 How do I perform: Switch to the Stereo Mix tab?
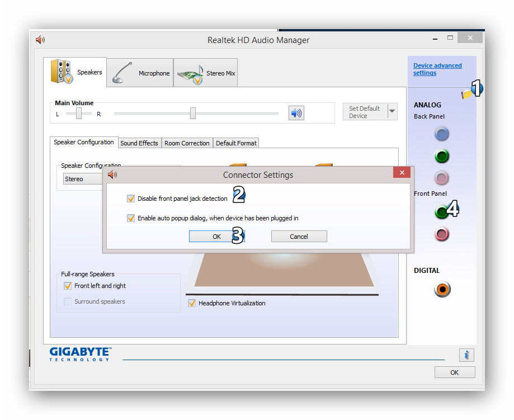[205, 73]
